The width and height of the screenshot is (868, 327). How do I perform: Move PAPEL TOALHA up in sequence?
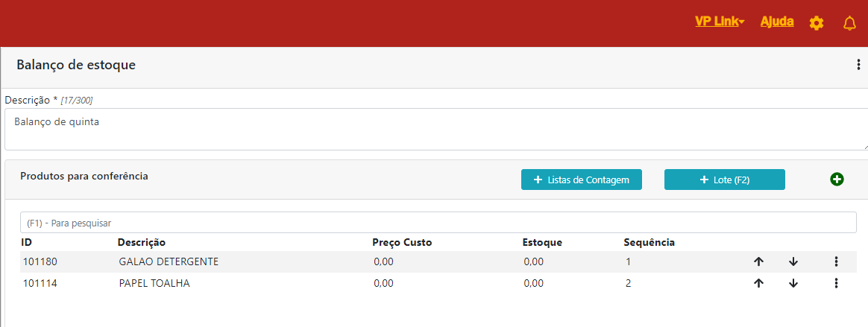point(758,283)
